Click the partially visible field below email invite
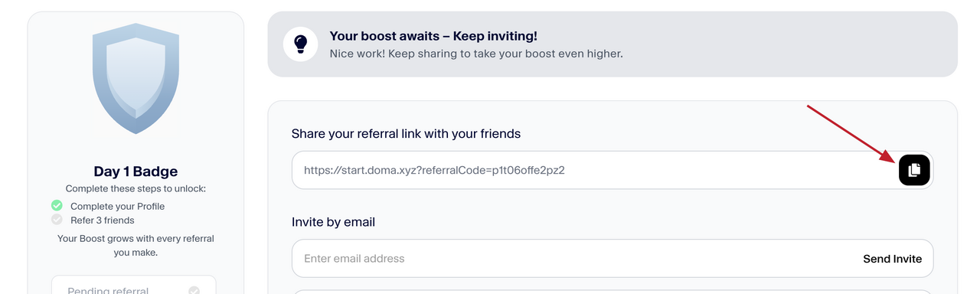This screenshot has height=294, width=980. tap(612, 292)
